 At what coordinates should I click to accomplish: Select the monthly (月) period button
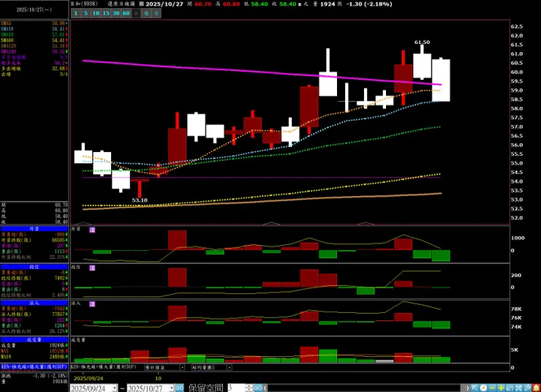point(156,13)
